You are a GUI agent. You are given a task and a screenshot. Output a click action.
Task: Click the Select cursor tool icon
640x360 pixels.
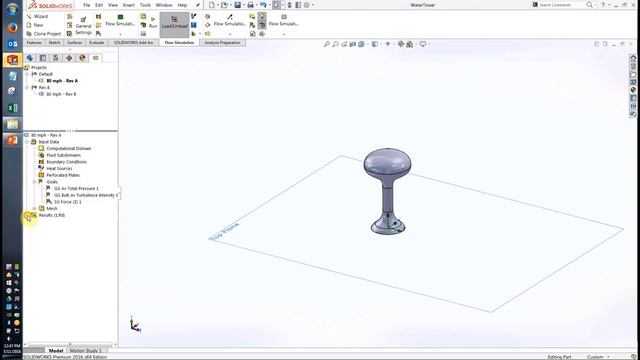(x=276, y=5)
